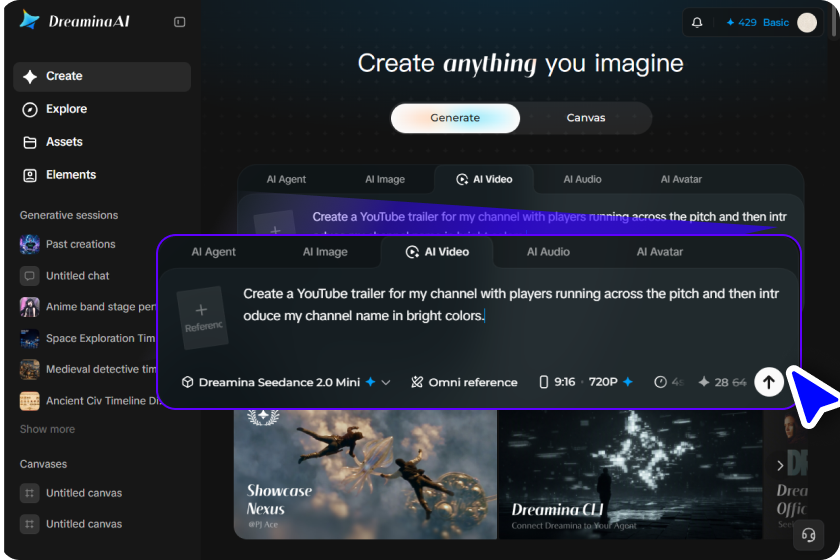
Task: Open the Medieval detective session
Action: (87, 370)
